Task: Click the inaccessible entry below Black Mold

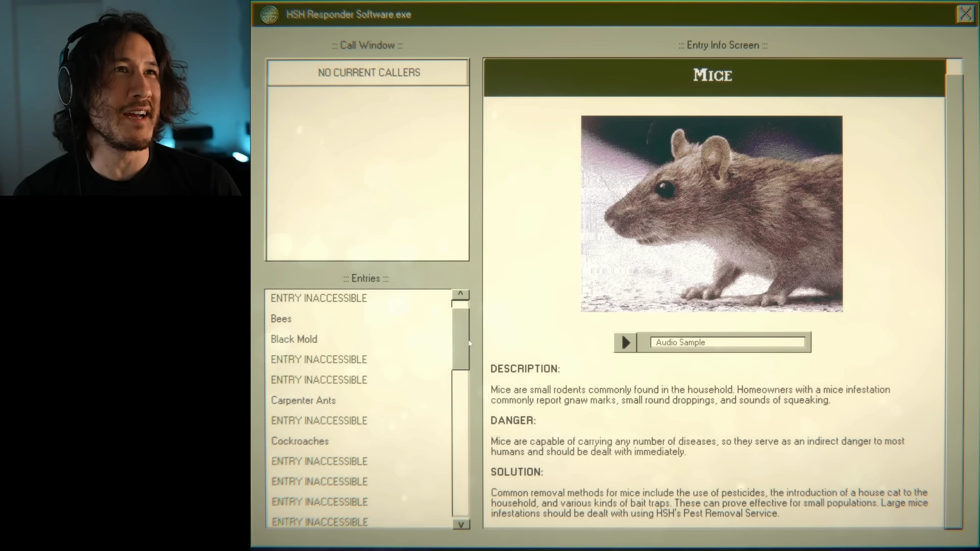Action: [x=318, y=360]
